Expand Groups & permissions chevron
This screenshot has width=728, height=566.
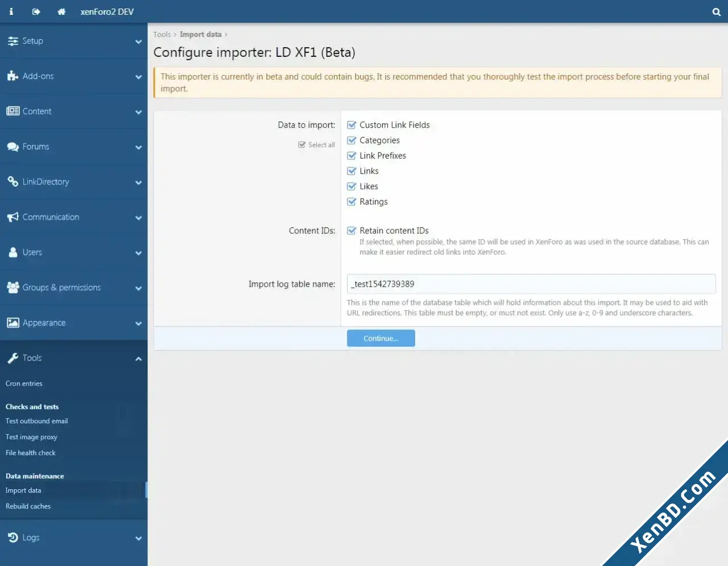pyautogui.click(x=138, y=288)
